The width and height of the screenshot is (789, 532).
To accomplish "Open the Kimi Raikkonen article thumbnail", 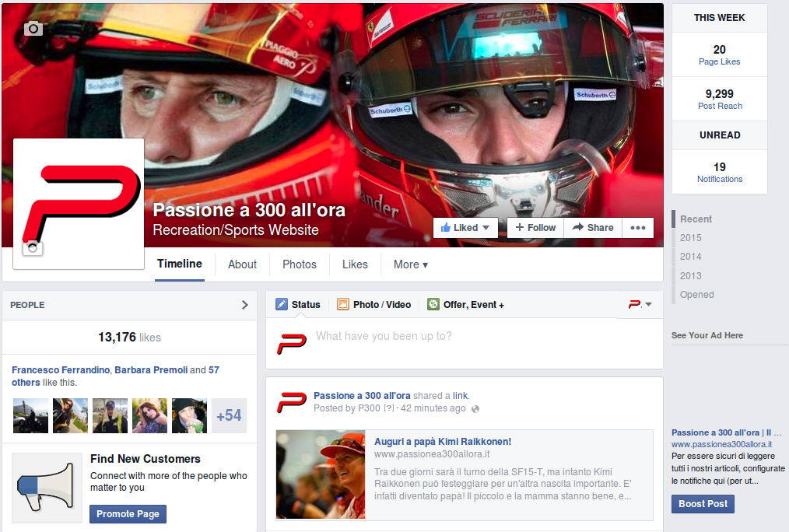I will 321,474.
